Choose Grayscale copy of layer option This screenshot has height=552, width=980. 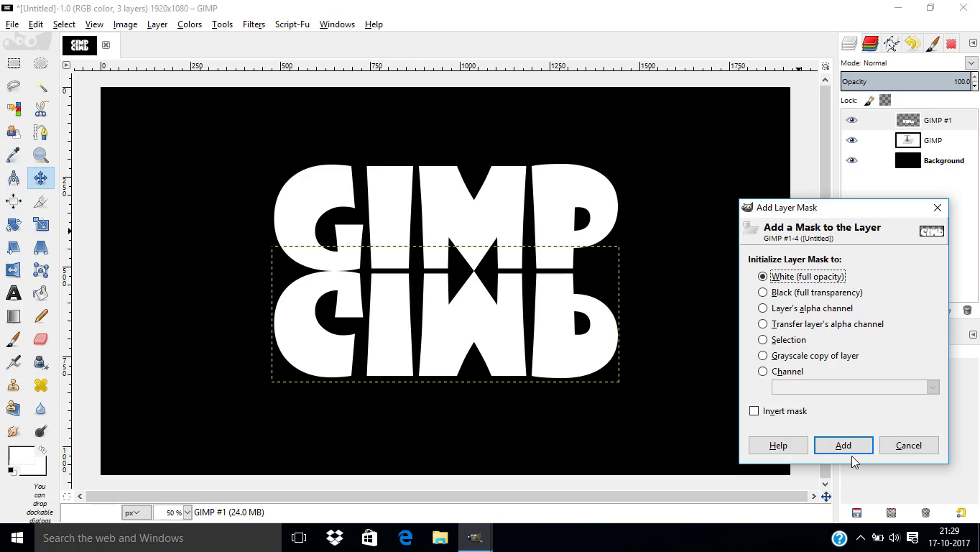(x=808, y=356)
